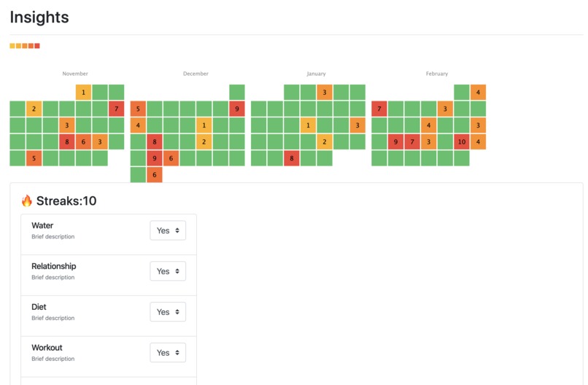Open the Water Yes dropdown
Image resolution: width=588 pixels, height=385 pixels.
coord(168,230)
